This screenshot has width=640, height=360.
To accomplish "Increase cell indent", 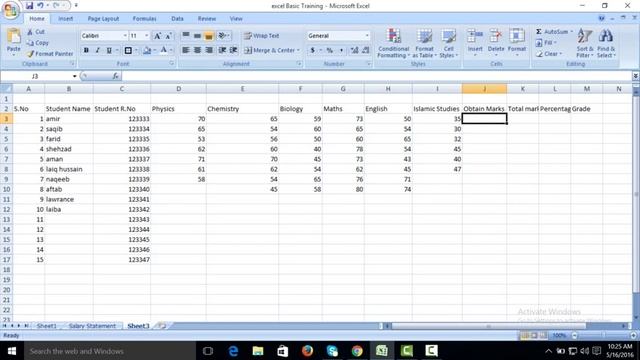I will click(233, 50).
